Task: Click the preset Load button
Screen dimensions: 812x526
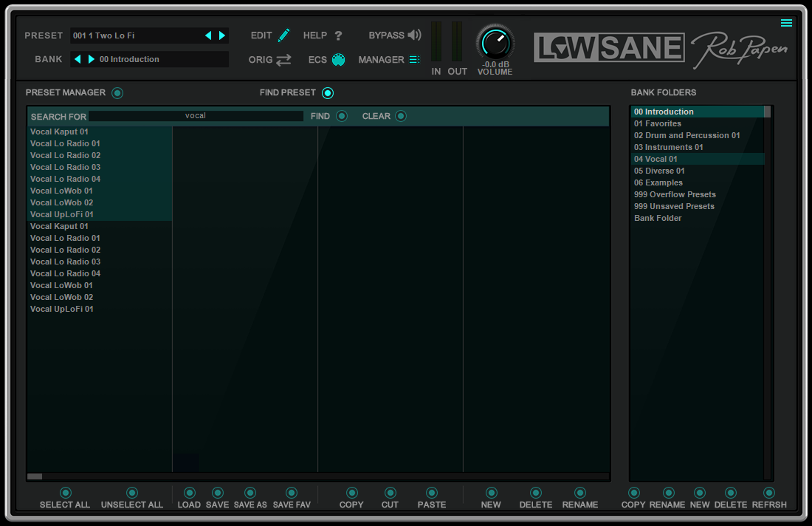Action: tap(190, 492)
